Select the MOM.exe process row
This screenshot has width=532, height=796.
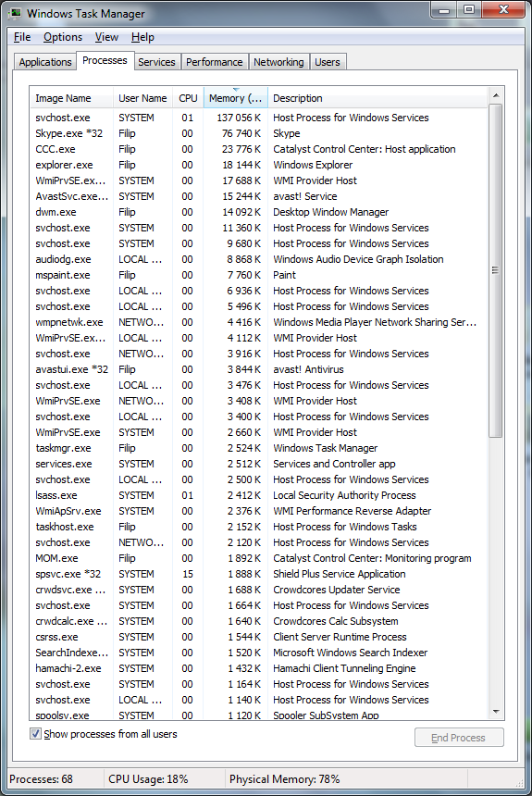coord(259,558)
